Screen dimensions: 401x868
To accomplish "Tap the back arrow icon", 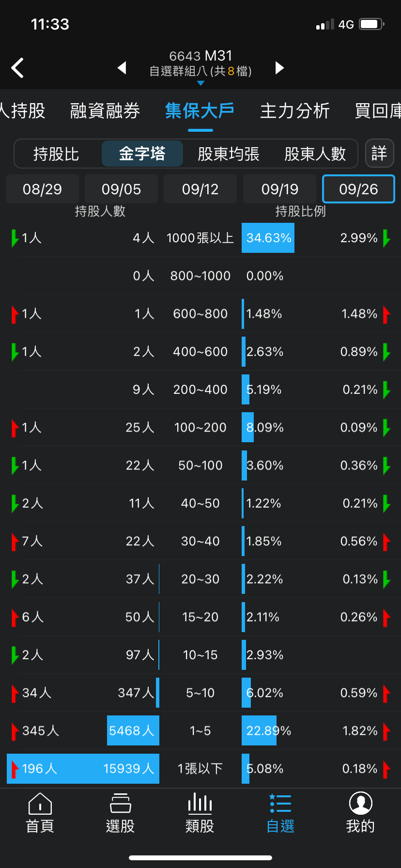I will [x=17, y=68].
